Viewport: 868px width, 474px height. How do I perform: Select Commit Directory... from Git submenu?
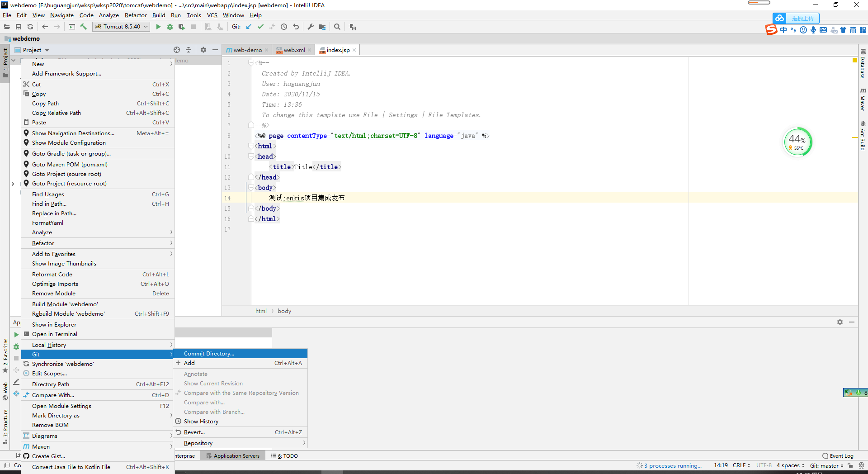241,353
